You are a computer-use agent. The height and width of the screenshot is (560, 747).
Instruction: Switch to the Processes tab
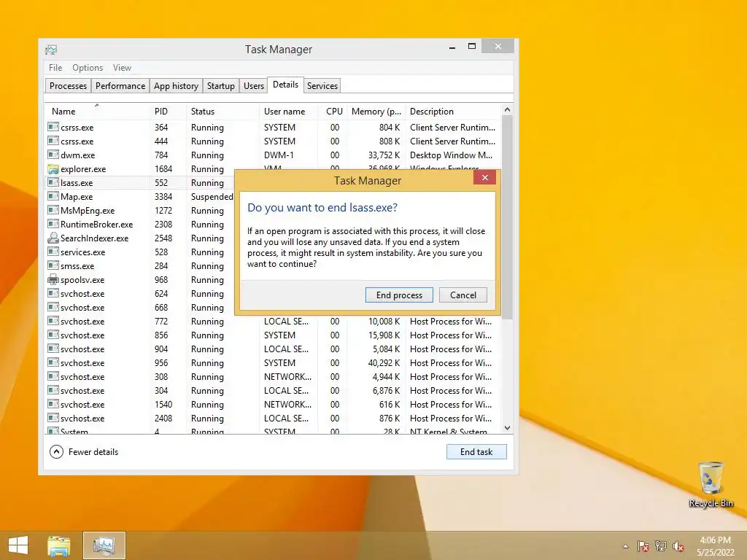[x=68, y=86]
